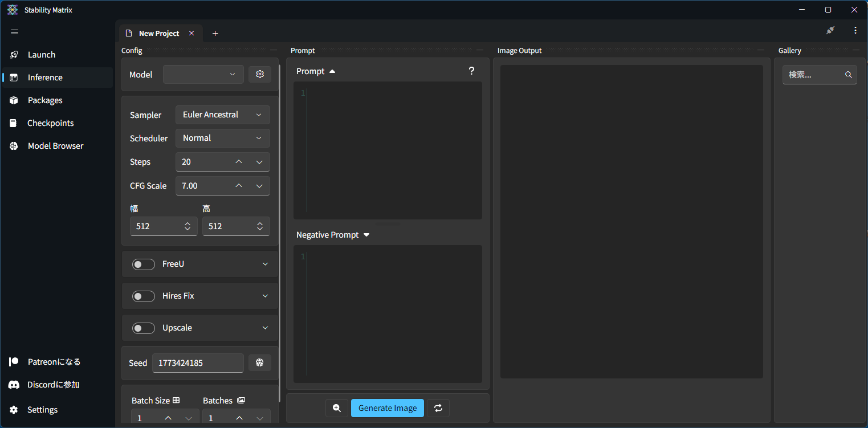Open the Inference page
The height and width of the screenshot is (428, 868).
[x=57, y=78]
